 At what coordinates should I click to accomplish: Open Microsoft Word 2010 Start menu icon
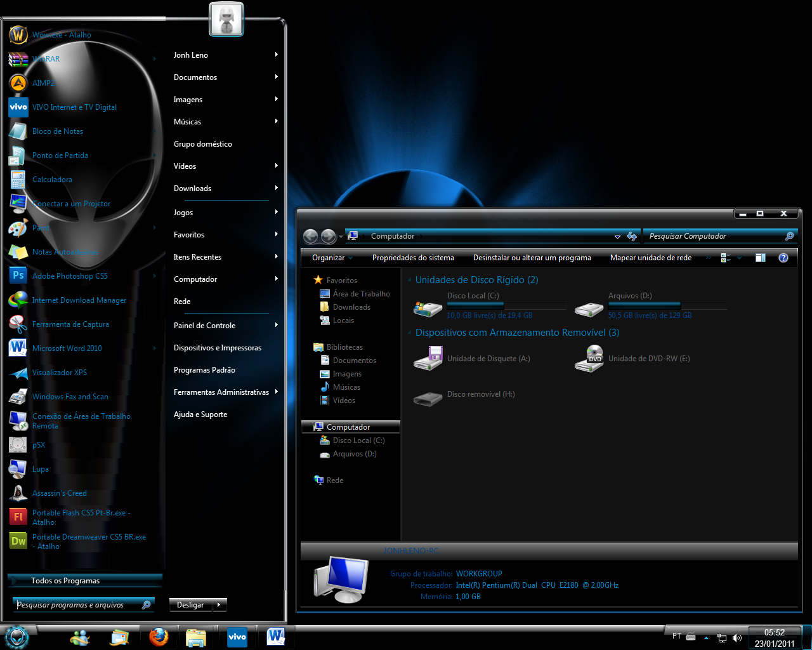click(18, 348)
